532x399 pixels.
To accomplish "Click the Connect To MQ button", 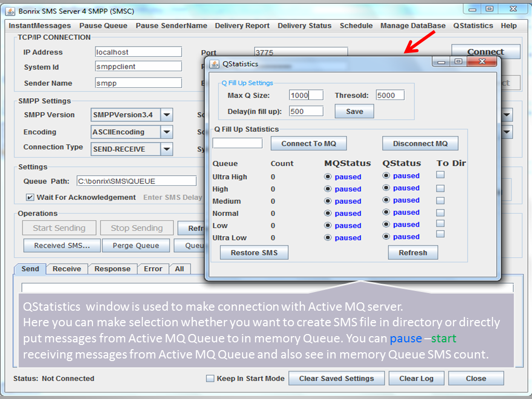I will pos(309,143).
